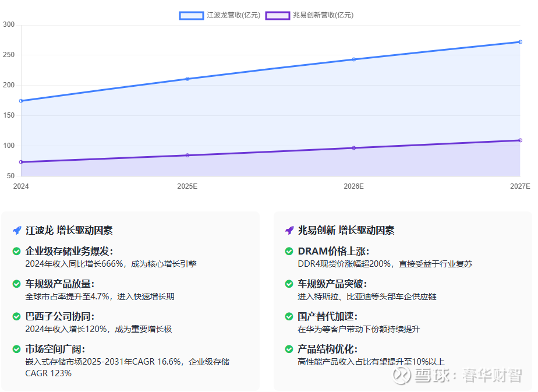Select the 兆易创新 data point at 2025E
This screenshot has height=392, width=538.
tap(187, 156)
